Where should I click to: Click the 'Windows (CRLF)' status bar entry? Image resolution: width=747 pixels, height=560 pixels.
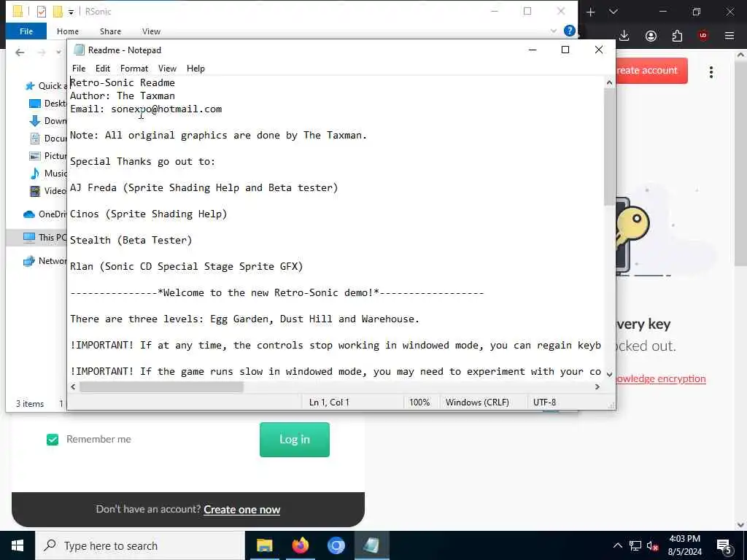coord(477,402)
